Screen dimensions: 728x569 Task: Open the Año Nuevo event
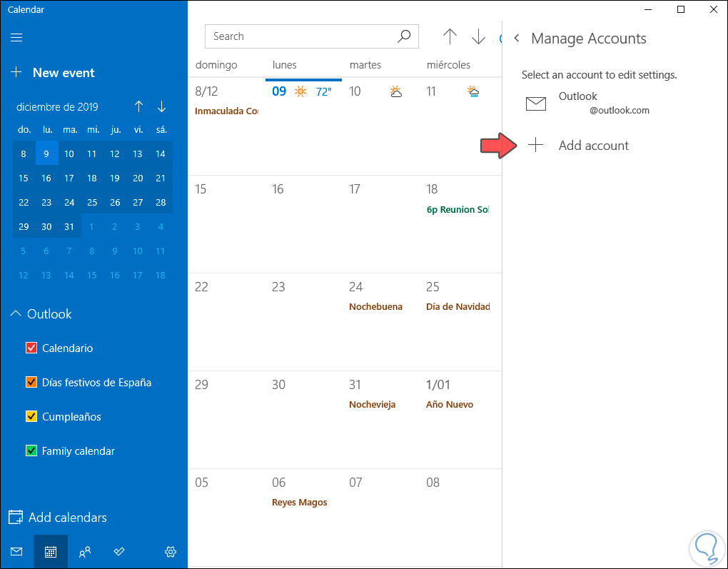tap(450, 405)
